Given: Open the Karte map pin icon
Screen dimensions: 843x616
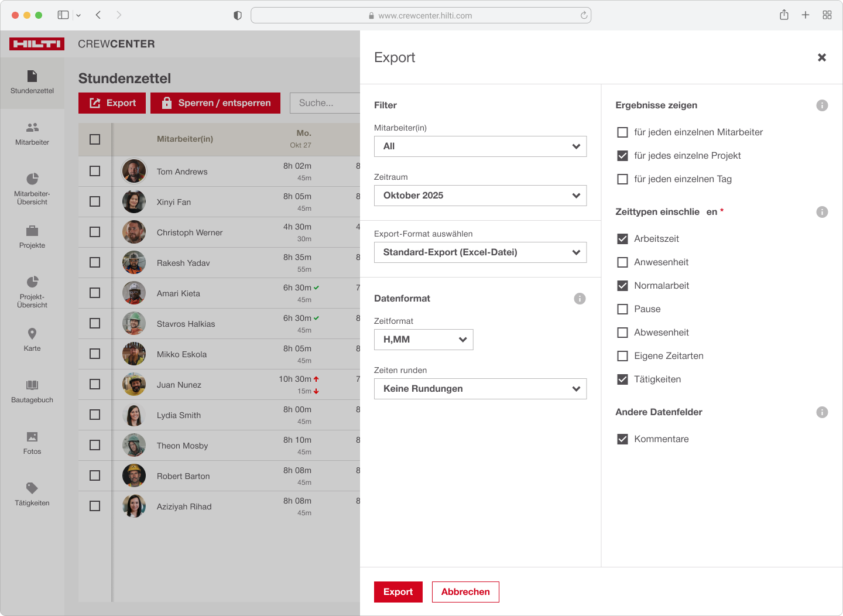Looking at the screenshot, I should coord(32,334).
